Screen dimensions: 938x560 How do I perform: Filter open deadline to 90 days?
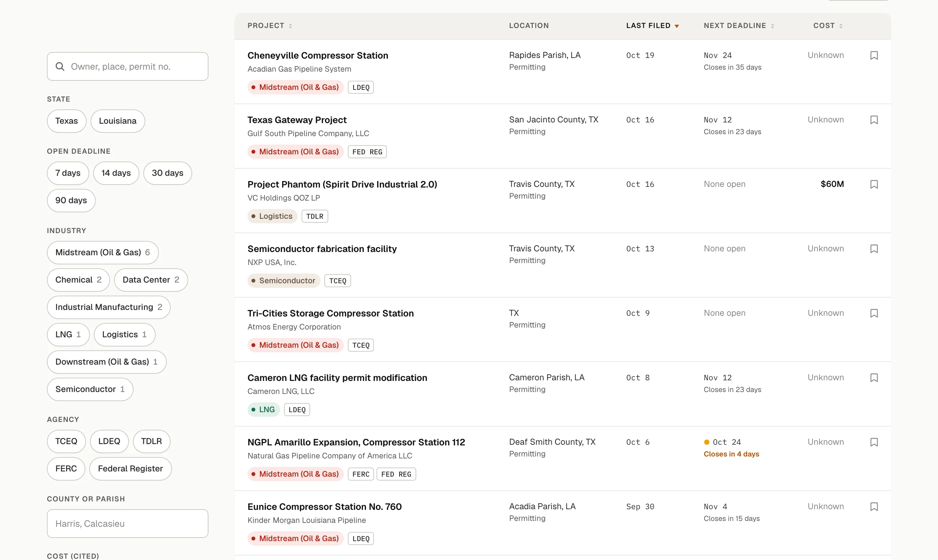pyautogui.click(x=71, y=200)
